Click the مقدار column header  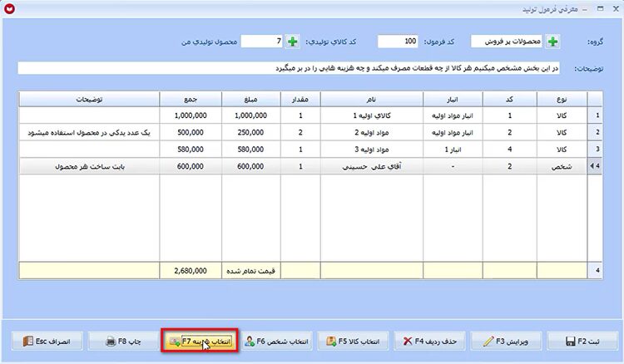(x=300, y=100)
